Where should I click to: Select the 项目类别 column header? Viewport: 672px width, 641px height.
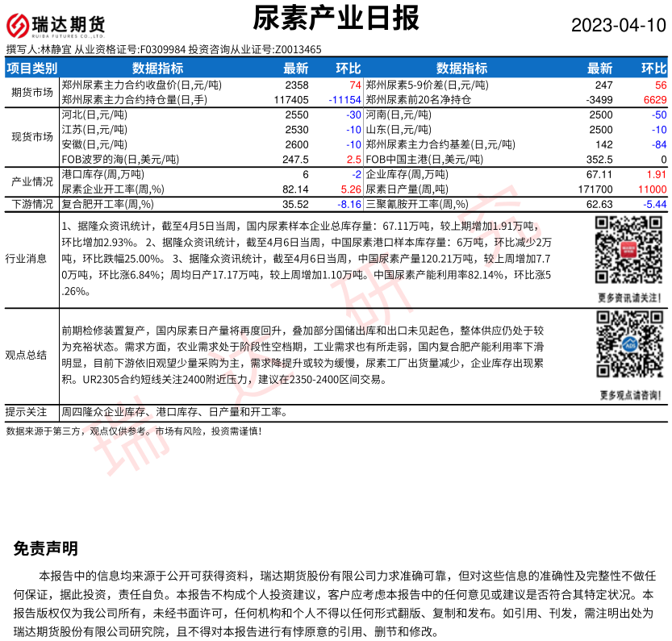(x=32, y=69)
